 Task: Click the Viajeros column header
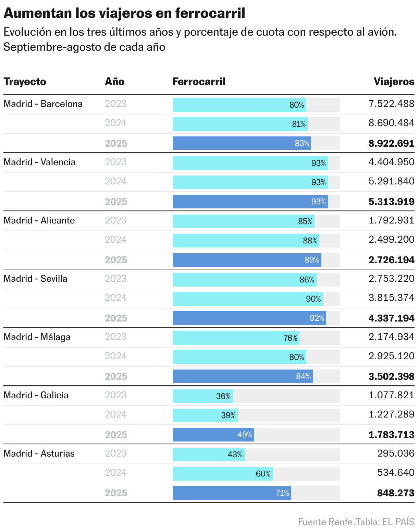pyautogui.click(x=394, y=82)
